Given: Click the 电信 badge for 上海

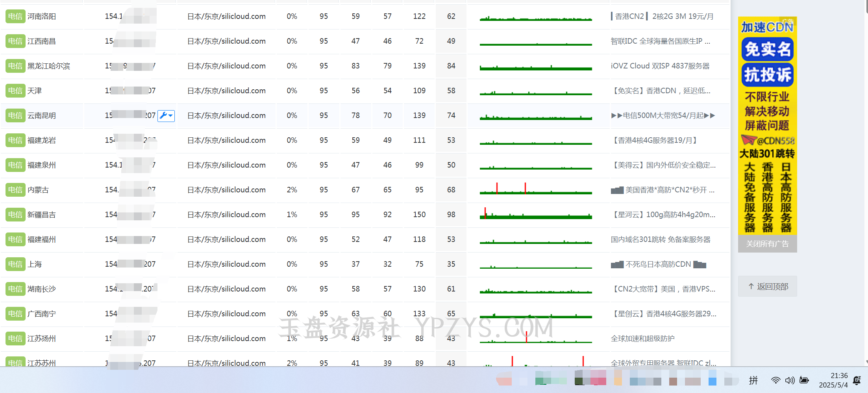Looking at the screenshot, I should tap(15, 264).
